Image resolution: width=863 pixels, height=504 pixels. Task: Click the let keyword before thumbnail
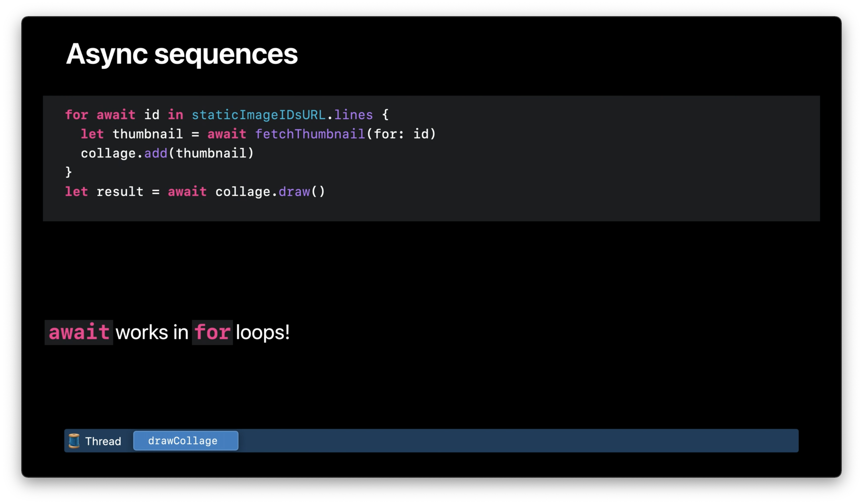pyautogui.click(x=92, y=134)
